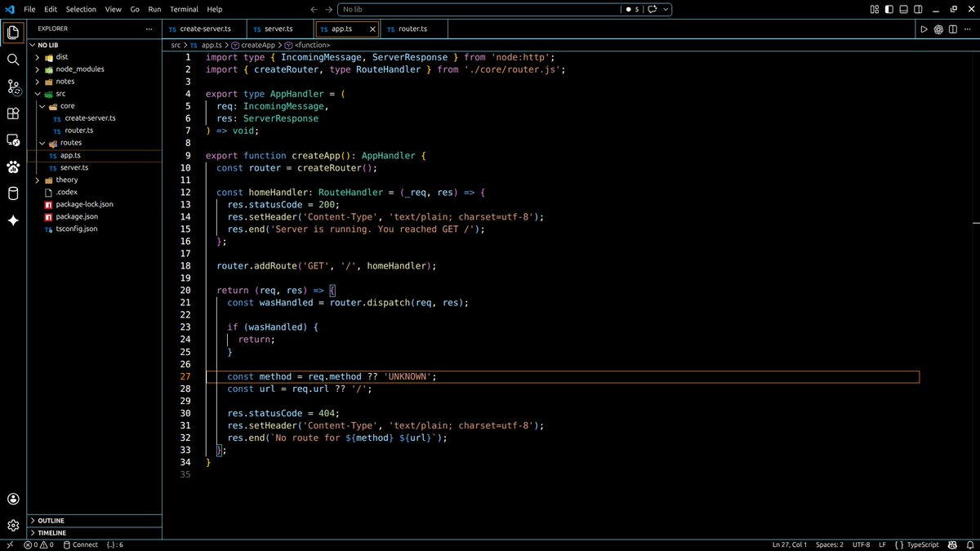Open the Selection menu

click(x=81, y=9)
